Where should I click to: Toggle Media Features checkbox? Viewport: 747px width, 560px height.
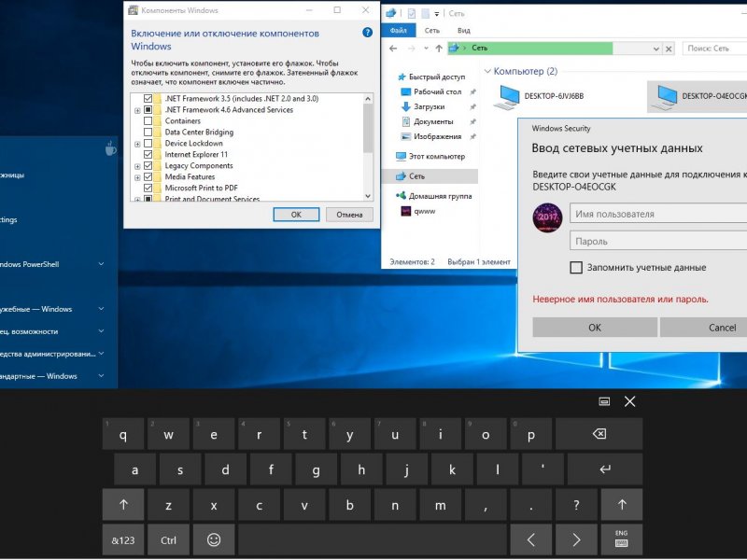[x=148, y=176]
